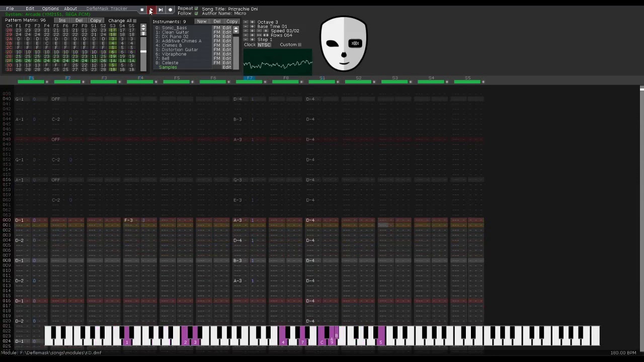The image size is (644, 362).
Task: Expand channel F2 effect columns
Action: pyautogui.click(x=83, y=81)
